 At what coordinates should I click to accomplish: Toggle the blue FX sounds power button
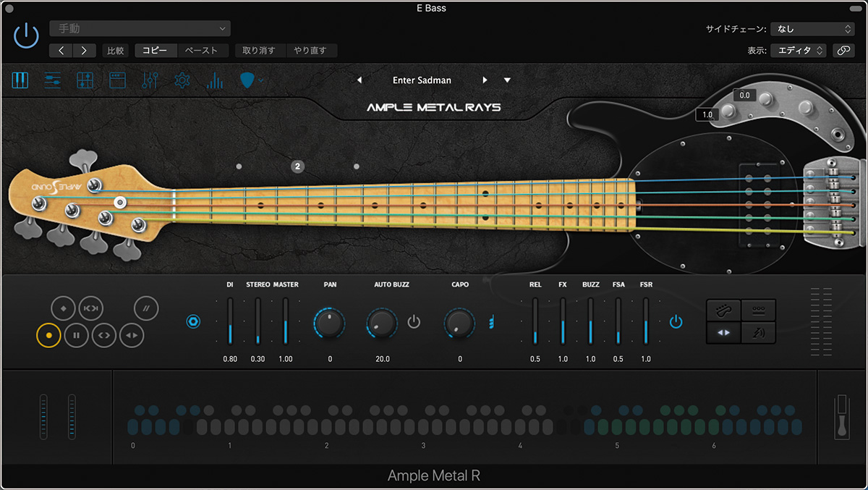(x=676, y=321)
